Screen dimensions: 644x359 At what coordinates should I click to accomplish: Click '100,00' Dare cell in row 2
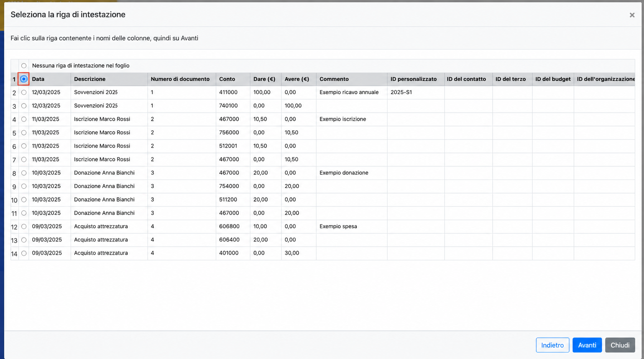266,92
